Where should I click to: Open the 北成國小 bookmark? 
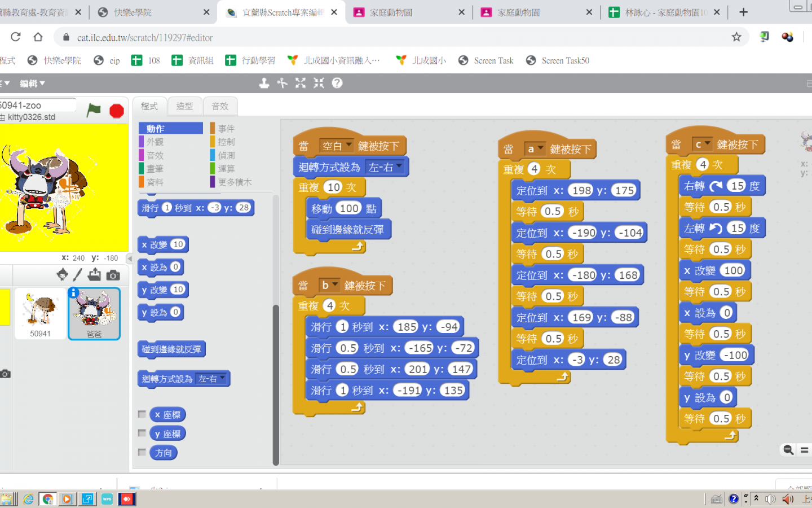point(421,60)
